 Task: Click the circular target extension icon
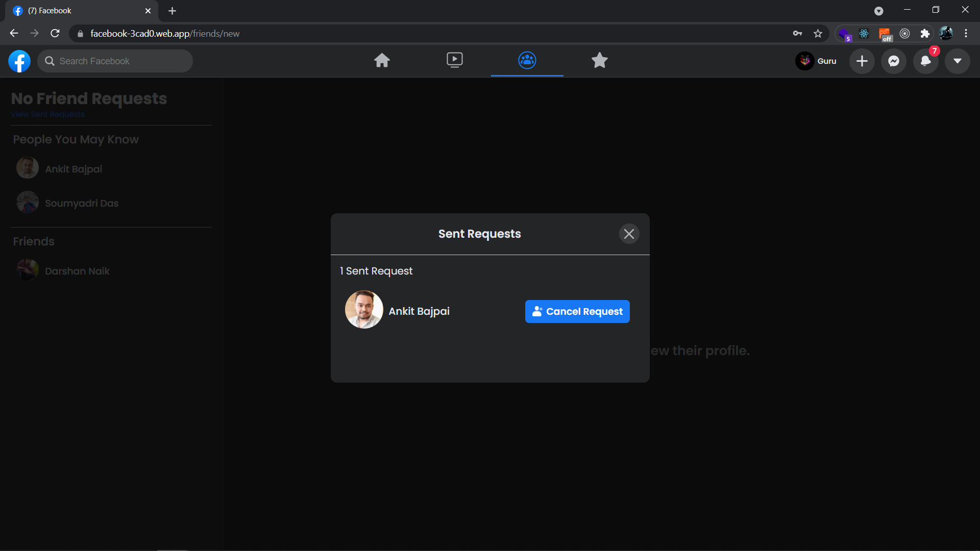pos(904,34)
